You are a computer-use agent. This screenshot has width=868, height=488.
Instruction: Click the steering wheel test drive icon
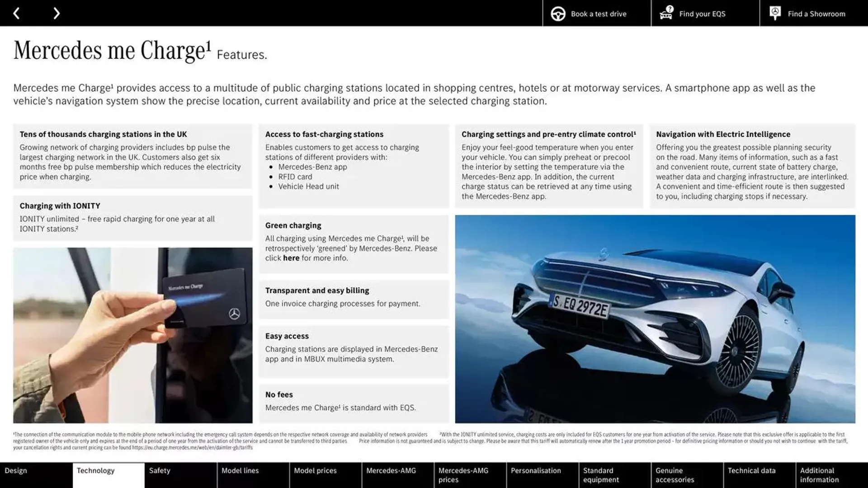[x=557, y=13]
